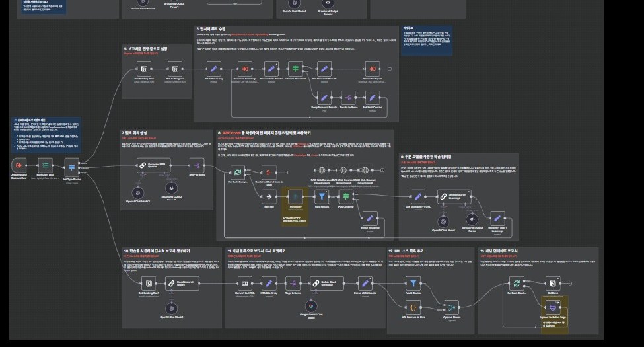This screenshot has width=644, height=347.
Task: Click the section 10 sticky note title
Action: click(x=157, y=251)
